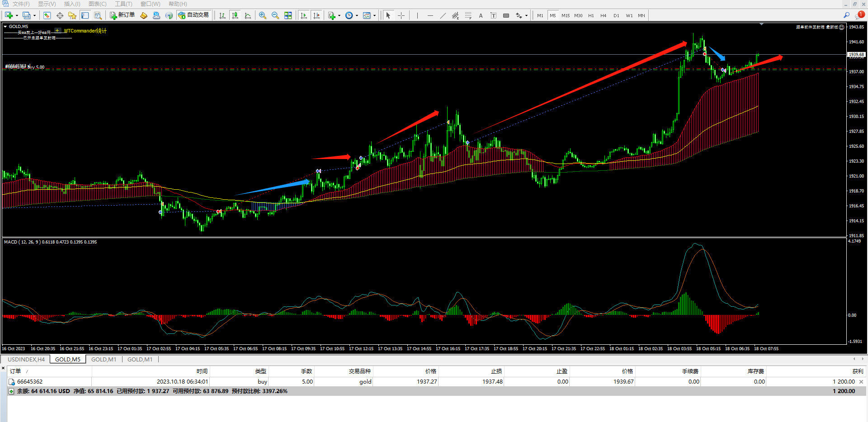Image resolution: width=868 pixels, height=422 pixels.
Task: Switch to bar chart display
Action: tap(222, 15)
